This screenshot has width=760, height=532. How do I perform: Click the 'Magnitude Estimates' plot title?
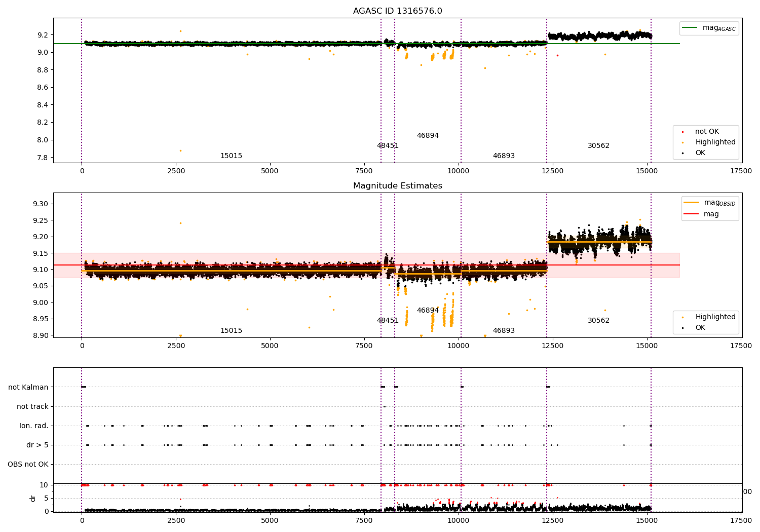397,186
